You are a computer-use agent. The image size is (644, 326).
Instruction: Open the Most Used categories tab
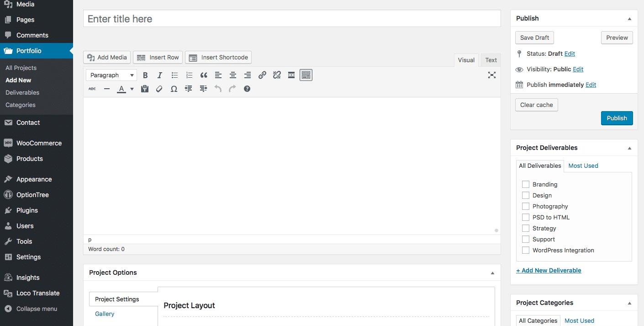pyautogui.click(x=579, y=321)
